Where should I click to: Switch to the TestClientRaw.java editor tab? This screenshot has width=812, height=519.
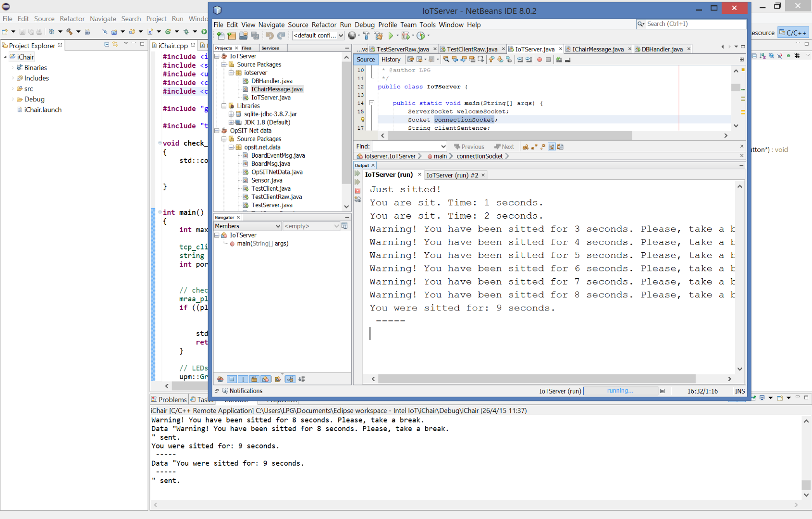[x=472, y=49]
